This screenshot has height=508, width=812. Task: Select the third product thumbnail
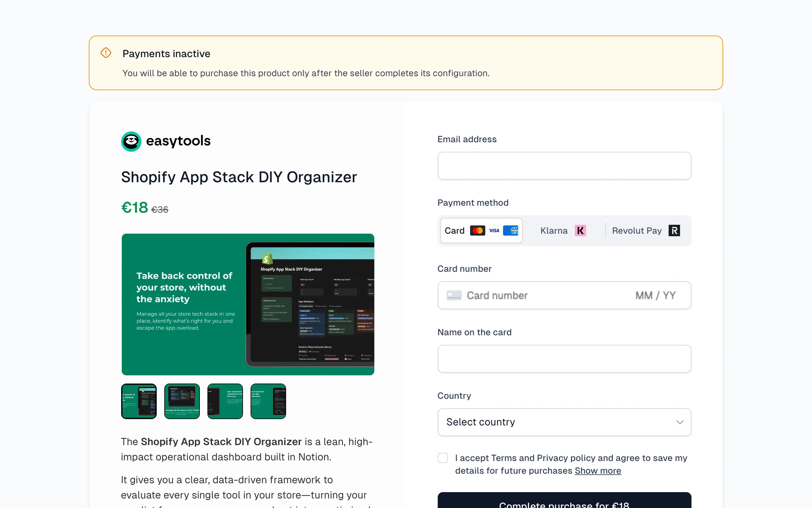225,401
